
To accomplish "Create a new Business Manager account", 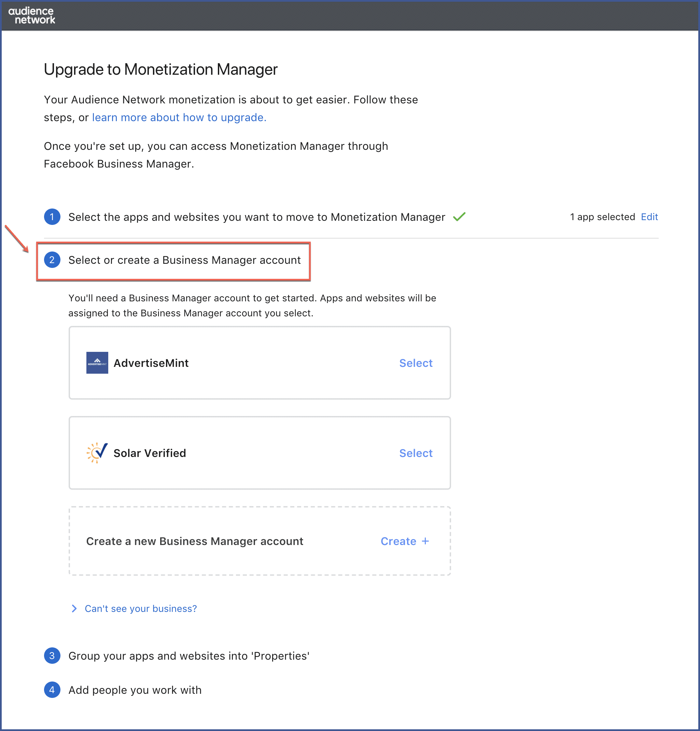I will [x=405, y=541].
